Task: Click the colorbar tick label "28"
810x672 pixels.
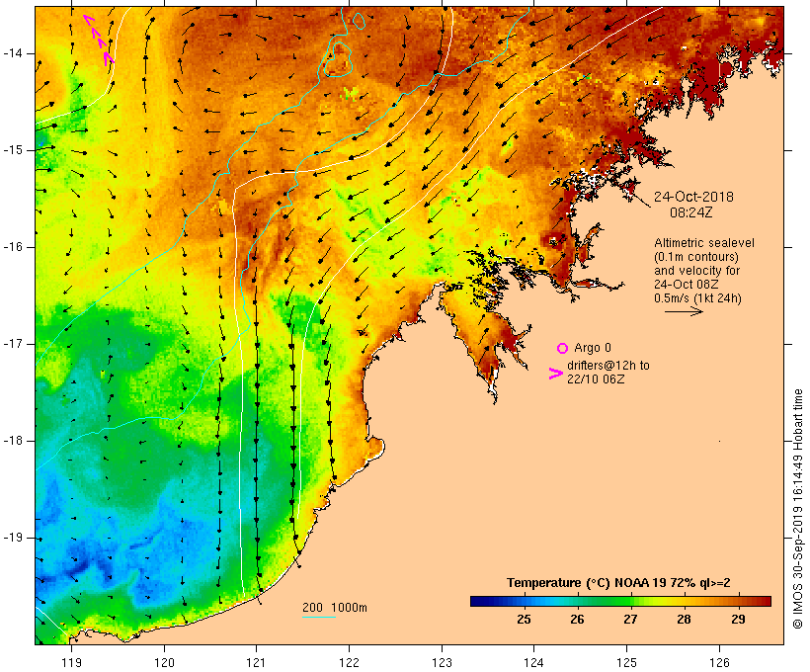Action: tap(684, 619)
